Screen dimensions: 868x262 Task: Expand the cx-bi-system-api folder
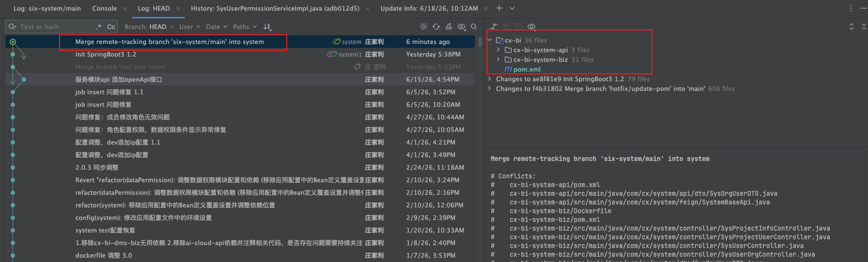(498, 50)
